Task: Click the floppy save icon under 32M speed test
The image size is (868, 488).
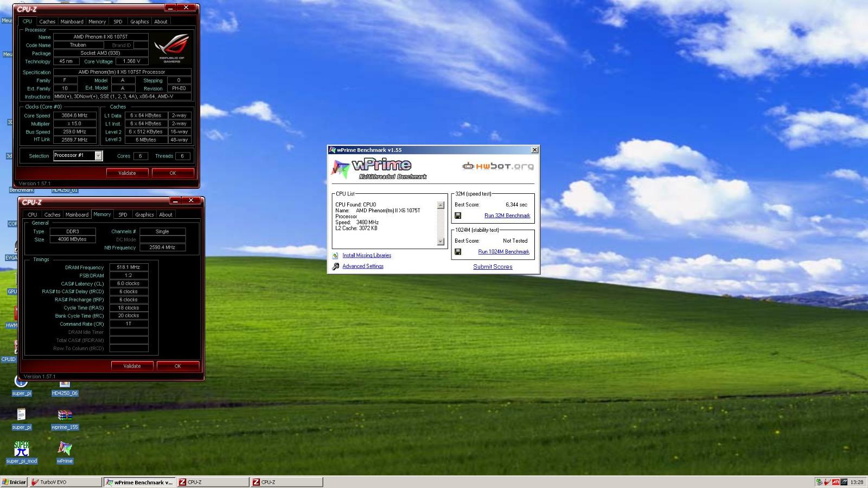Action: point(458,216)
